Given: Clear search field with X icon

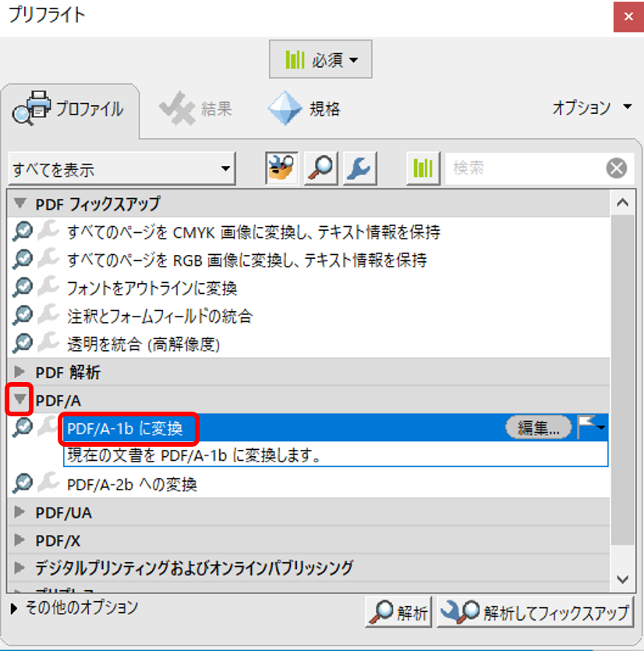Looking at the screenshot, I should click(617, 168).
